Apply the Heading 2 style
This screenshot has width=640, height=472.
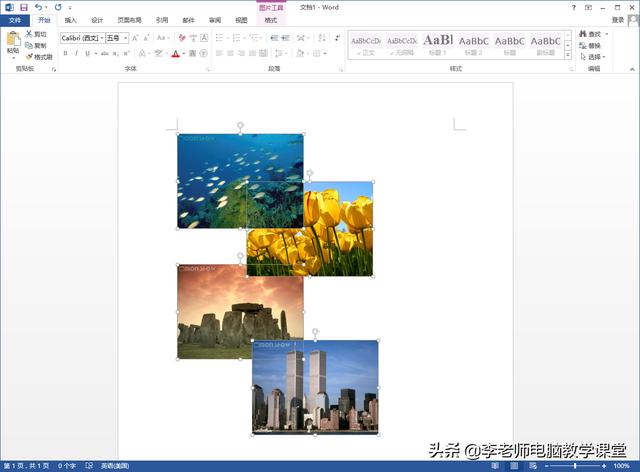point(473,45)
